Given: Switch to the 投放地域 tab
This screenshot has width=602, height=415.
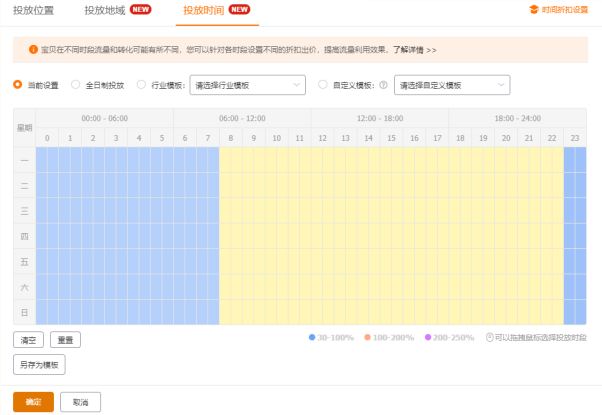Looking at the screenshot, I should point(105,10).
